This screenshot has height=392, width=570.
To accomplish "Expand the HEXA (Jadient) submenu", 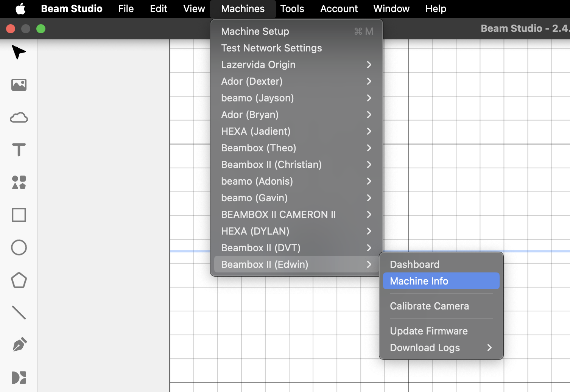I will [x=297, y=131].
